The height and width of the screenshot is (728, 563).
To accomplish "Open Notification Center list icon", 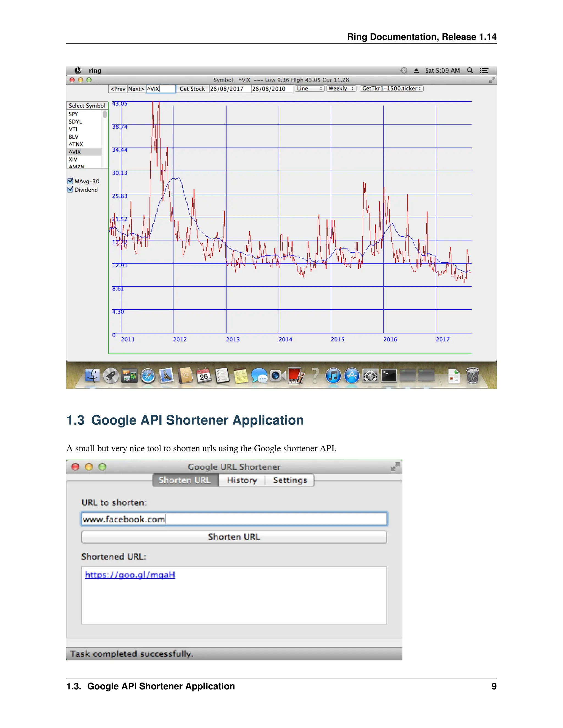I will [484, 70].
